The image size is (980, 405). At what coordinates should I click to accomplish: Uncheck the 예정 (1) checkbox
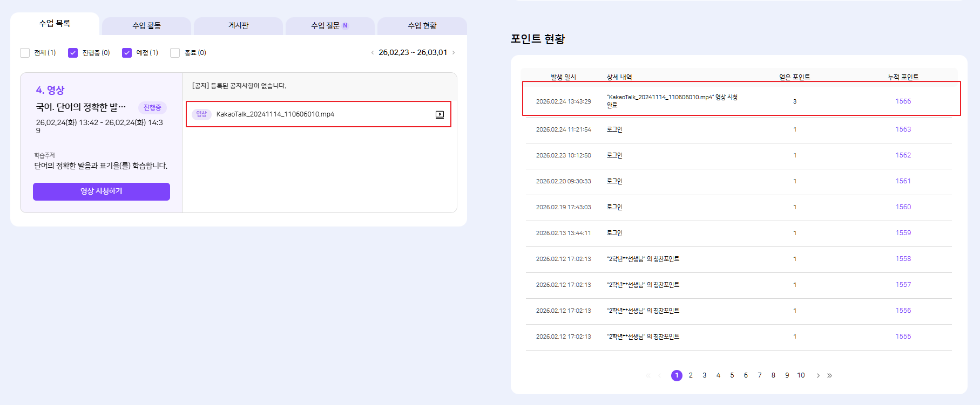[x=127, y=53]
